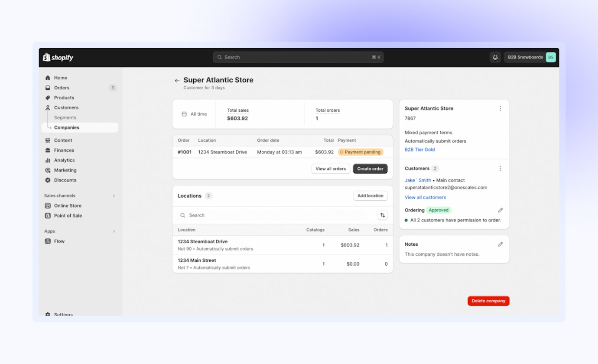Open Point of Sale channel
Image resolution: width=598 pixels, height=364 pixels.
[x=68, y=216]
